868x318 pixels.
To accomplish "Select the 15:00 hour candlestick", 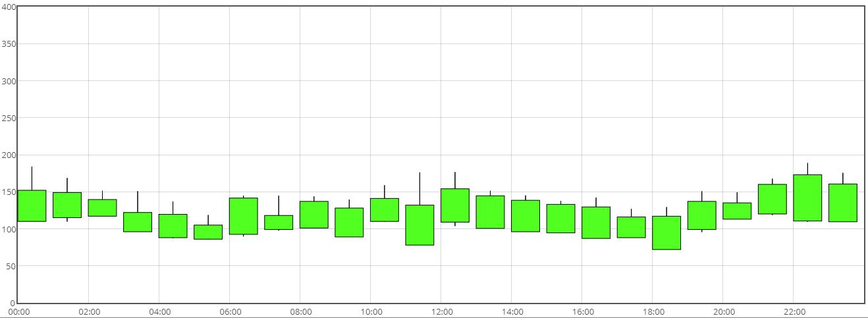I will click(560, 219).
